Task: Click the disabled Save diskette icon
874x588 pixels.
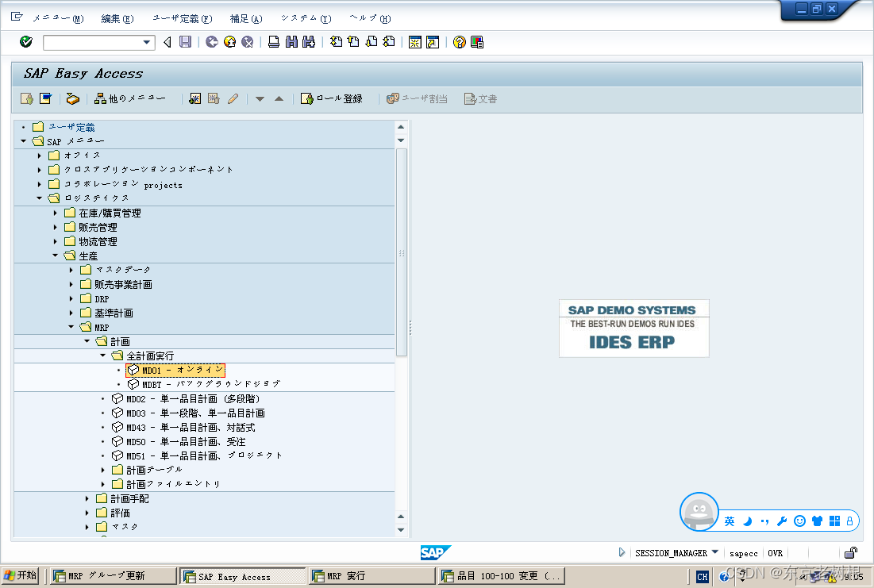Action: tap(186, 42)
